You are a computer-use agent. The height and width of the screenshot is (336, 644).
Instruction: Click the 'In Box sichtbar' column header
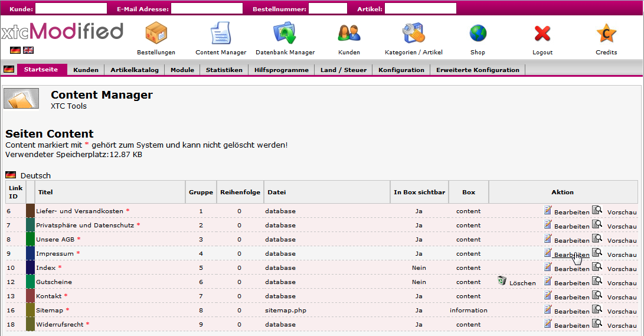coord(419,192)
